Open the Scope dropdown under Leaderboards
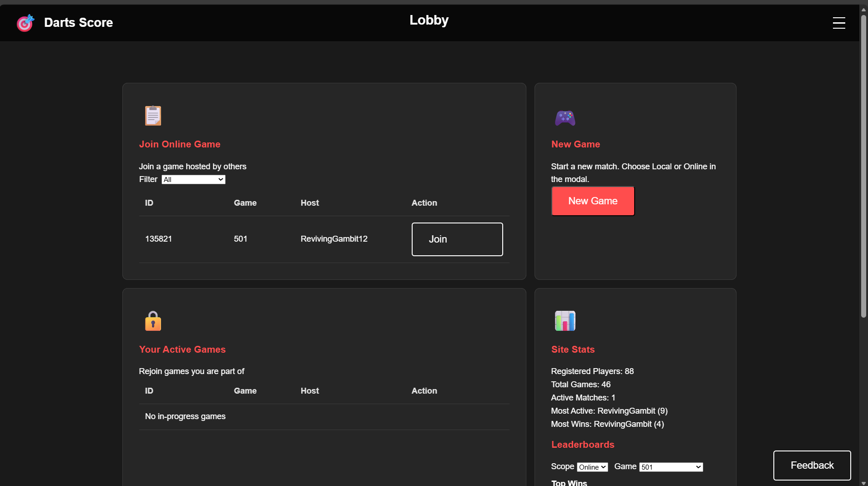Viewport: 868px width, 486px height. click(592, 467)
